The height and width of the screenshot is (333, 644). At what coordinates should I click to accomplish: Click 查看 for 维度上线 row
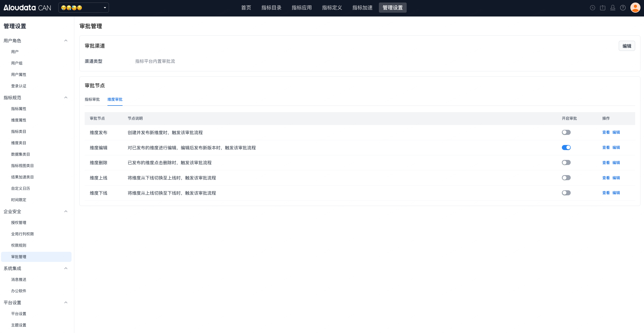tap(606, 178)
